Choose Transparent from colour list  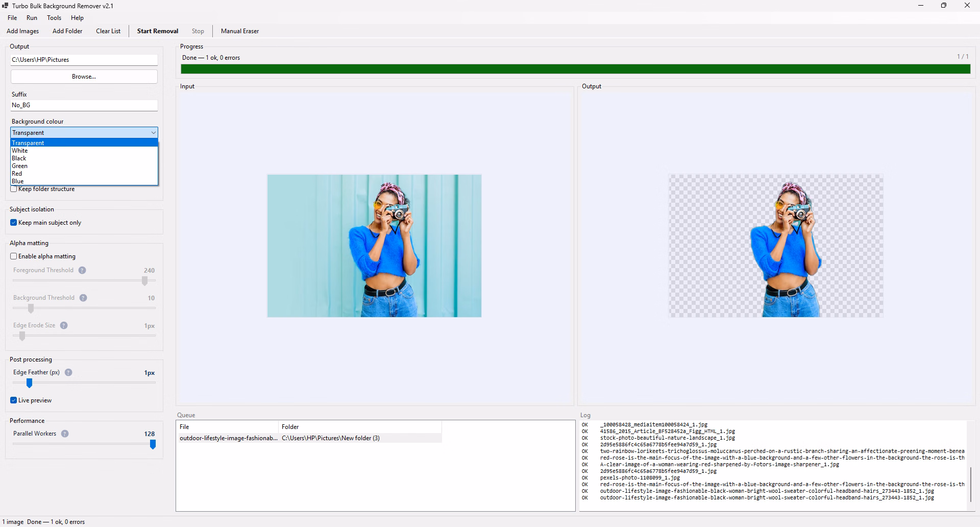(x=84, y=143)
